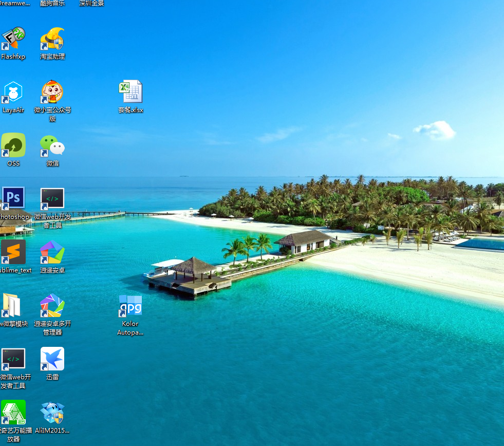Select 微信web开发者工具 icon beside 迅雷

13,359
